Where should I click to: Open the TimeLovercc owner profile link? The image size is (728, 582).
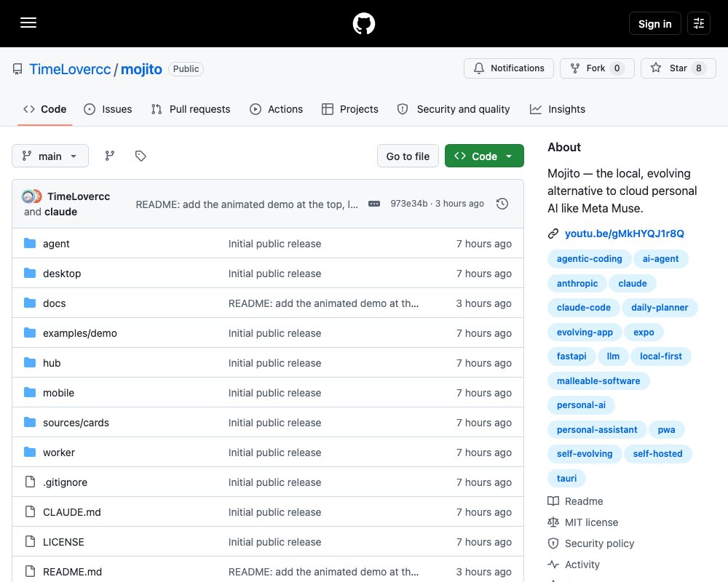(x=70, y=69)
